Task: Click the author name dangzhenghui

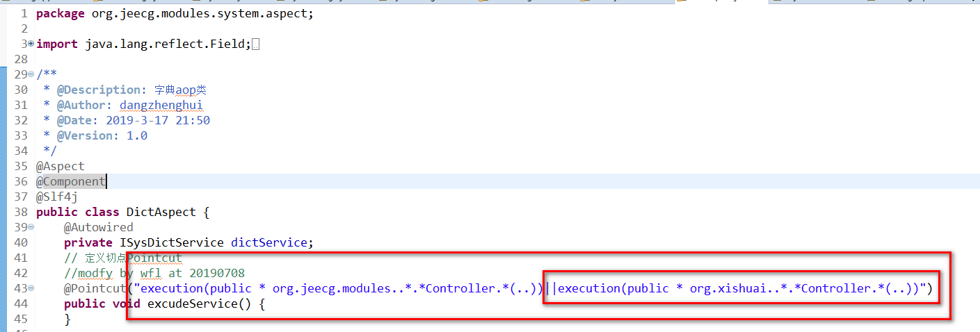Action: (161, 105)
